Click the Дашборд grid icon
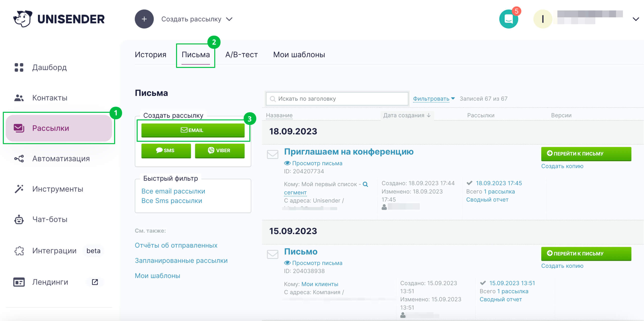 coord(19,67)
